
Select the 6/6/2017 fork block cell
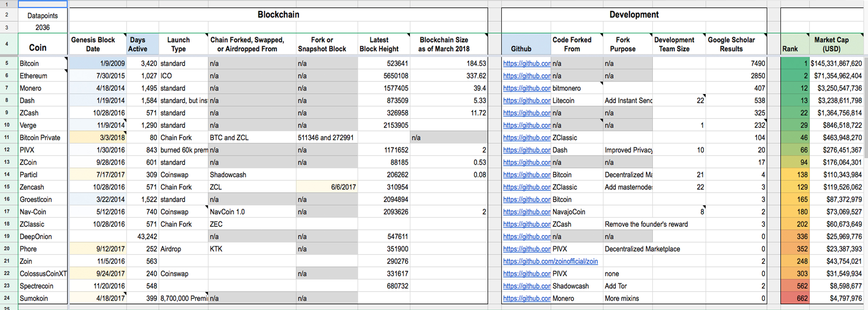pos(327,187)
